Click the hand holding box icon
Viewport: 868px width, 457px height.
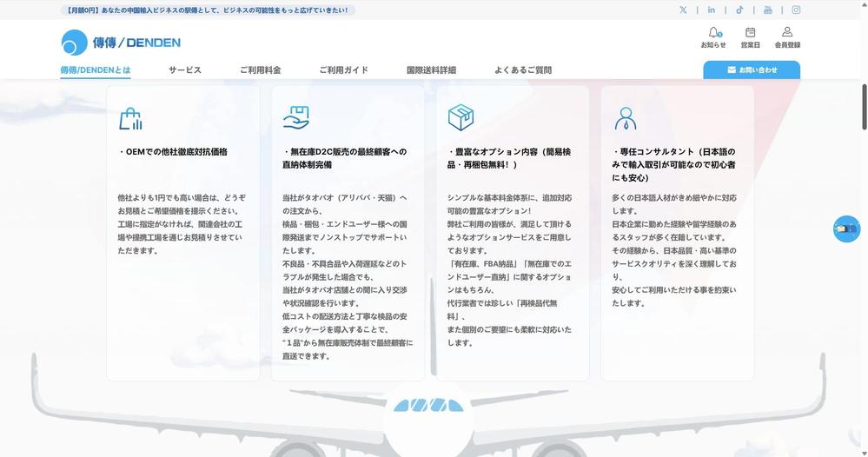[295, 118]
